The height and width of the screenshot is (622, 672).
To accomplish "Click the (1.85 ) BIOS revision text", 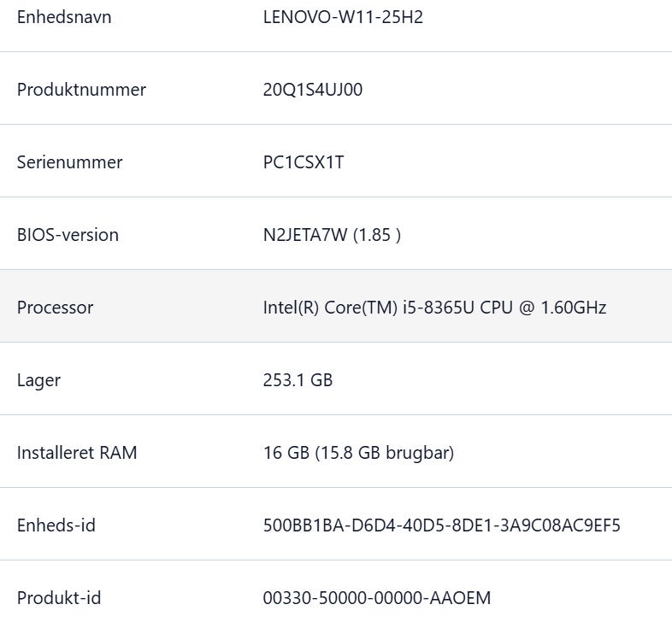I will pos(377,235).
